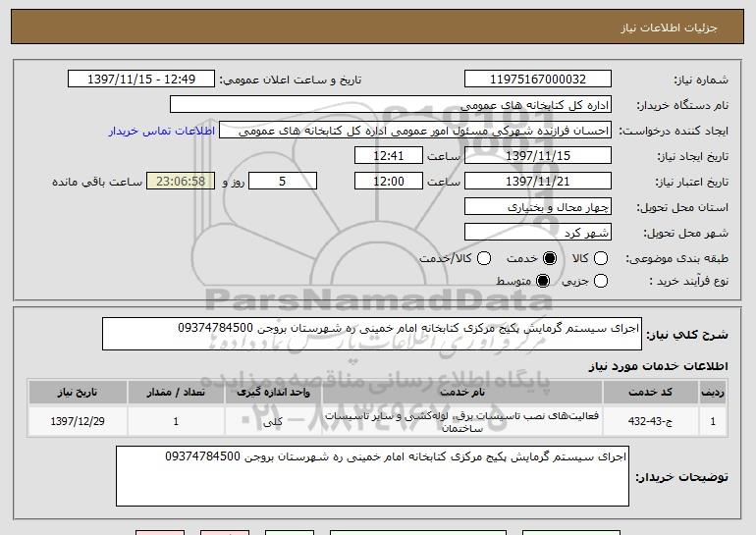
Task: Click the creation date 1397/11/15 field
Action: click(x=537, y=155)
